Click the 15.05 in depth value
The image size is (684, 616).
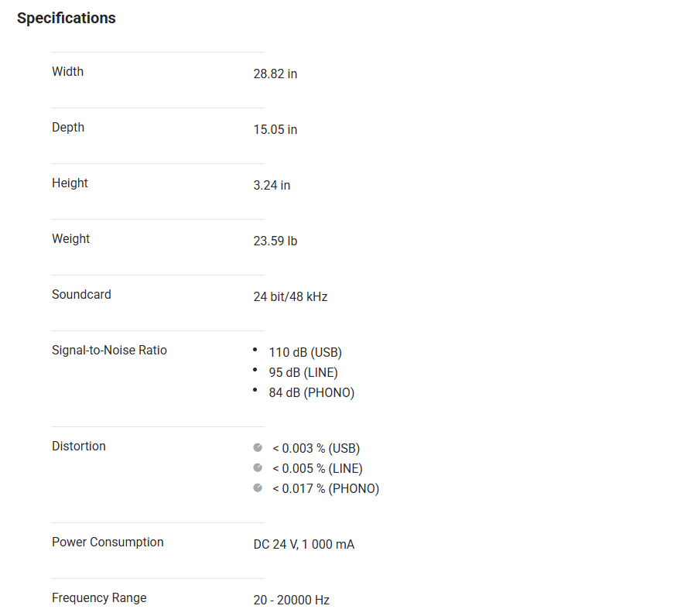click(x=275, y=130)
